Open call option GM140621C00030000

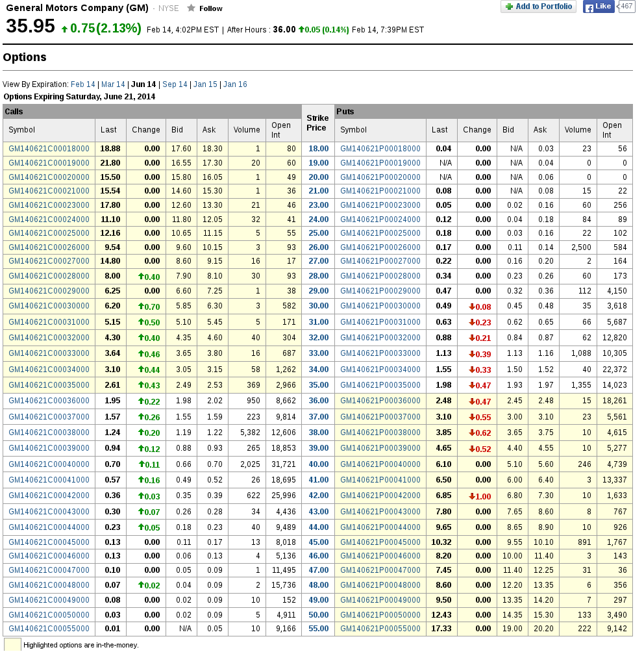pyautogui.click(x=49, y=306)
